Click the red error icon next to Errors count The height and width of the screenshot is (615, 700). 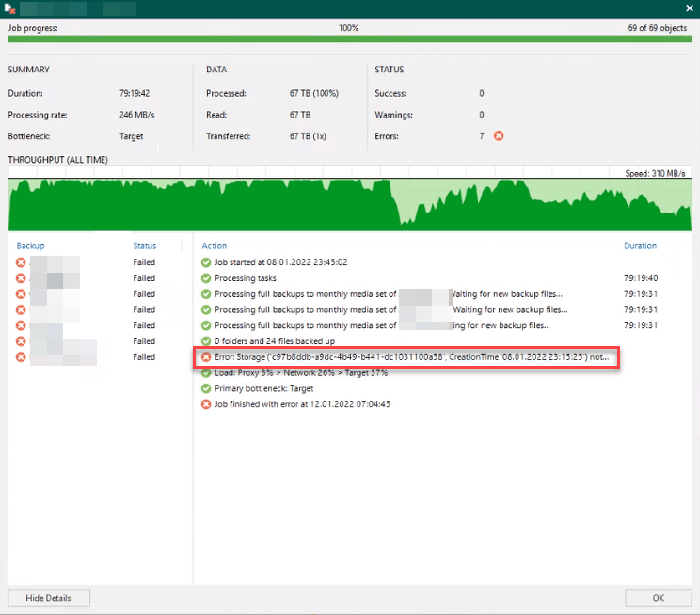pyautogui.click(x=499, y=135)
